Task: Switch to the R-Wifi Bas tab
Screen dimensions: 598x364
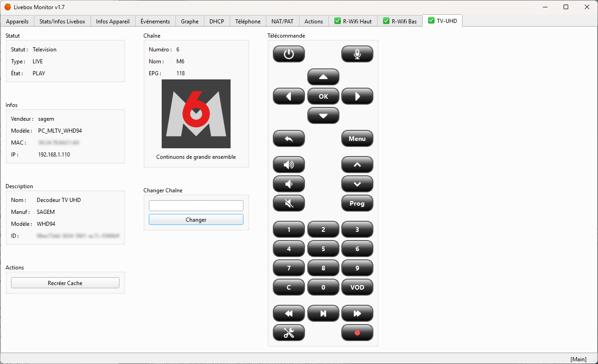Action: pyautogui.click(x=400, y=21)
